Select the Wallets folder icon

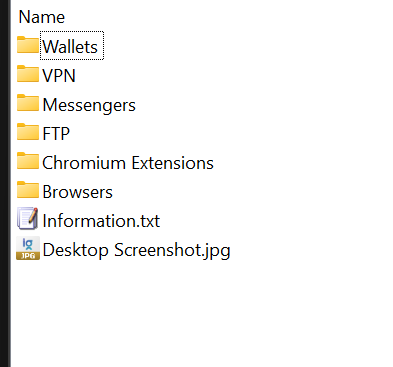pyautogui.click(x=28, y=45)
